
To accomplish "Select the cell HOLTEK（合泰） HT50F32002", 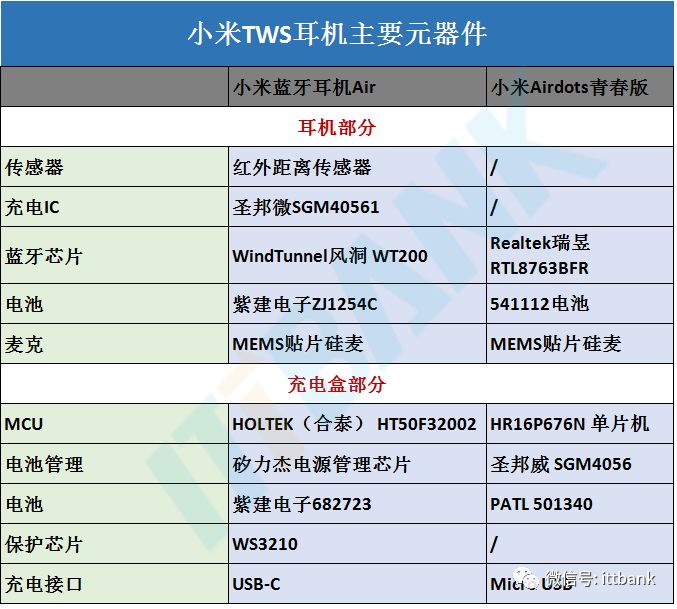I will pos(357,424).
